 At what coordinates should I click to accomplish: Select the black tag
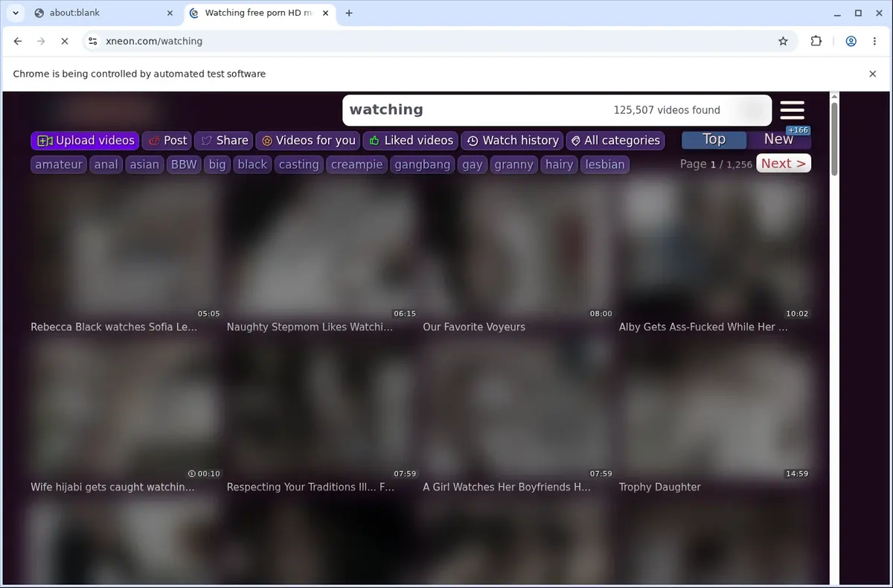pyautogui.click(x=252, y=164)
